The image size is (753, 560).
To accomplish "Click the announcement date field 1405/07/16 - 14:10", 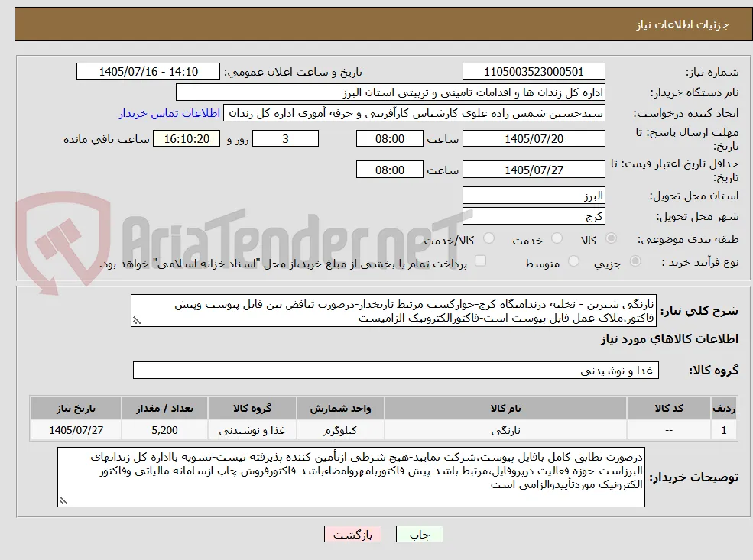I will pos(148,72).
